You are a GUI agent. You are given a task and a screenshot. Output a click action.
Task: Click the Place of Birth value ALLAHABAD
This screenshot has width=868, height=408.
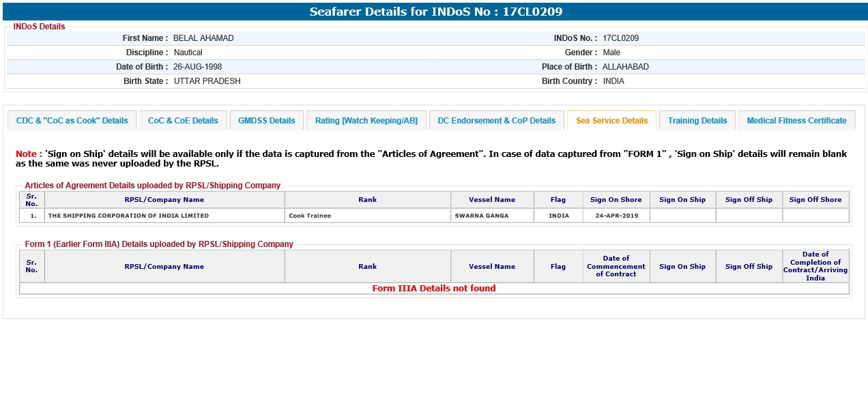point(625,67)
